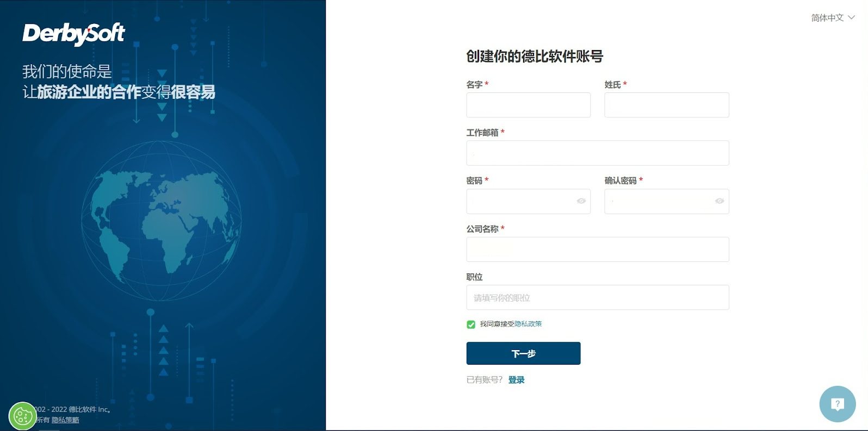Focus the 职位 field with placeholder 请填写你的职位
Image resolution: width=868 pixels, height=431 pixels.
(x=597, y=297)
